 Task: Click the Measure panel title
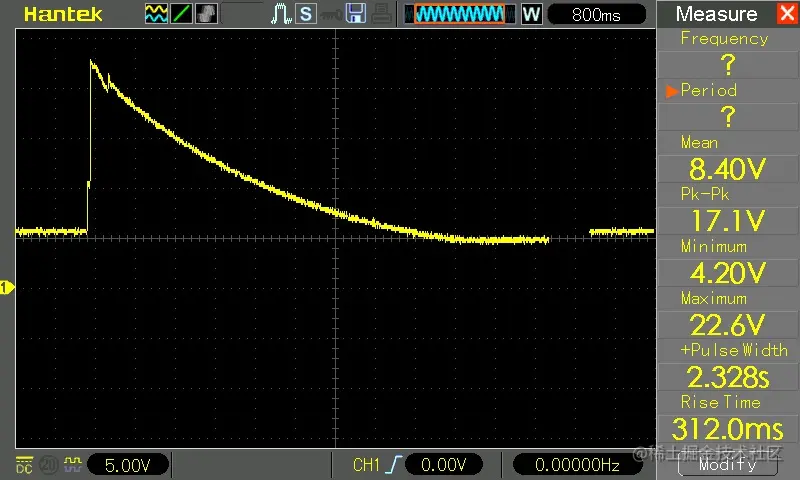716,14
